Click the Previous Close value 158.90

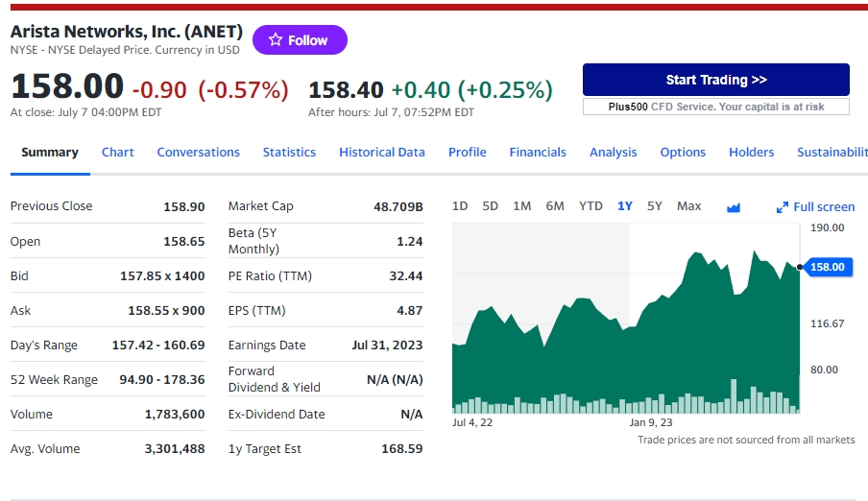coord(183,206)
